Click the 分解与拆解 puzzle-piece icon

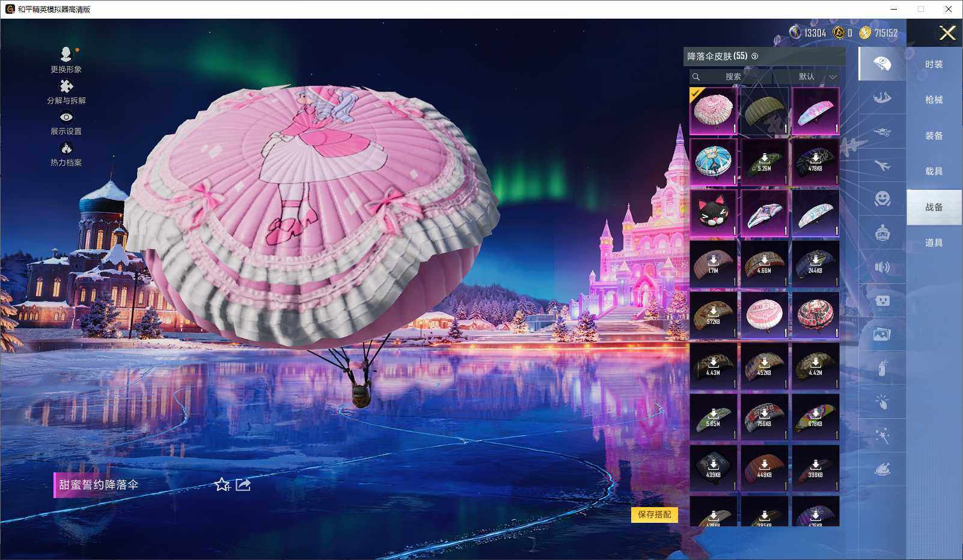(66, 87)
